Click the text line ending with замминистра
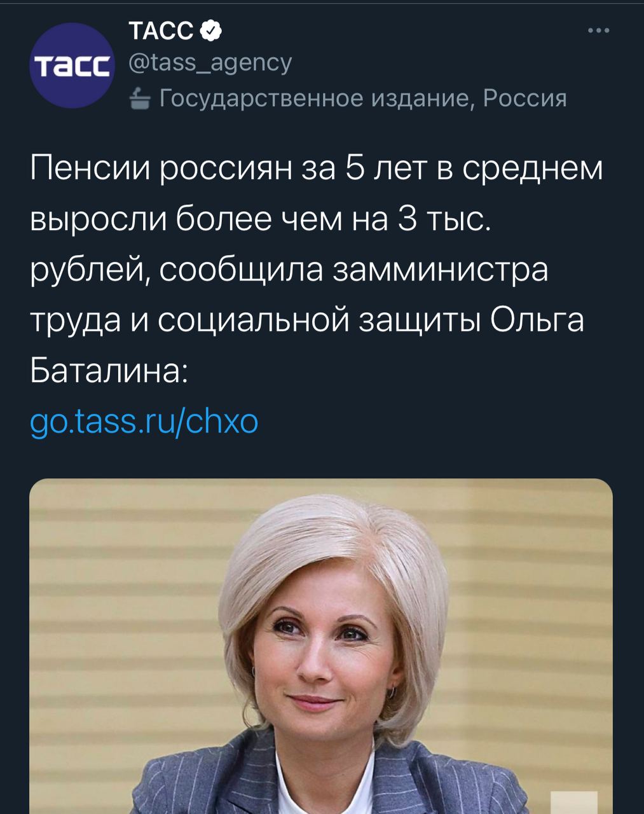 tap(289, 271)
